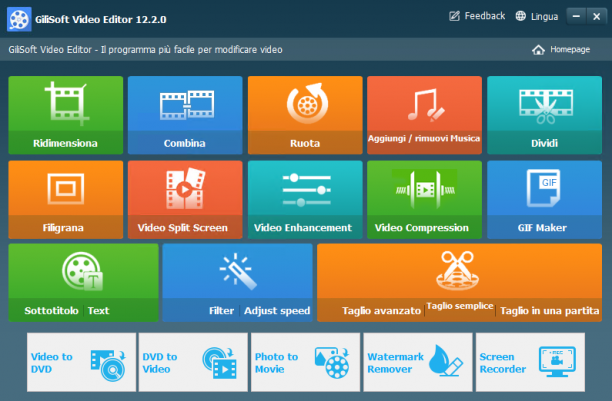Open the Ruota rotate tool
The height and width of the screenshot is (401, 612).
(305, 115)
